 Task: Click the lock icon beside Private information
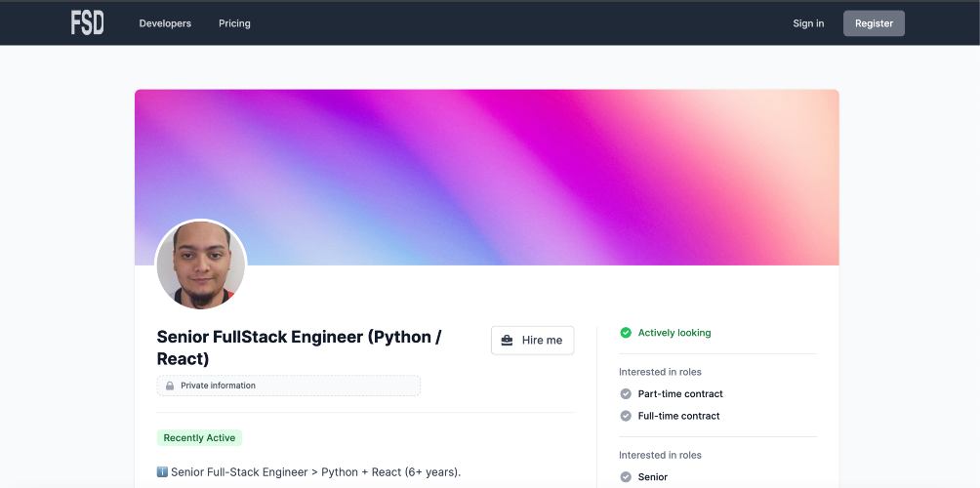pyautogui.click(x=170, y=386)
